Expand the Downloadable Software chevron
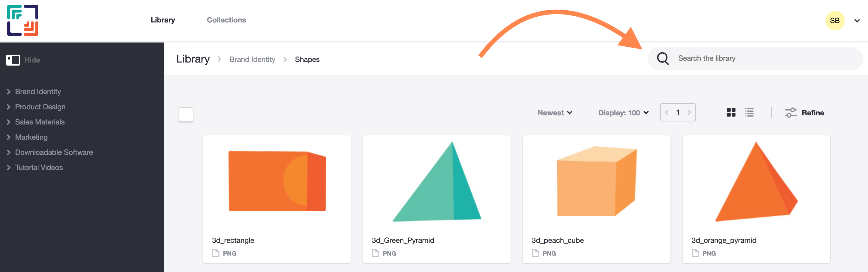 coord(9,152)
